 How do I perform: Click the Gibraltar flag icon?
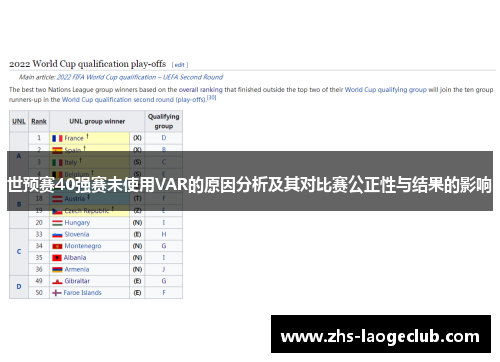[57, 281]
